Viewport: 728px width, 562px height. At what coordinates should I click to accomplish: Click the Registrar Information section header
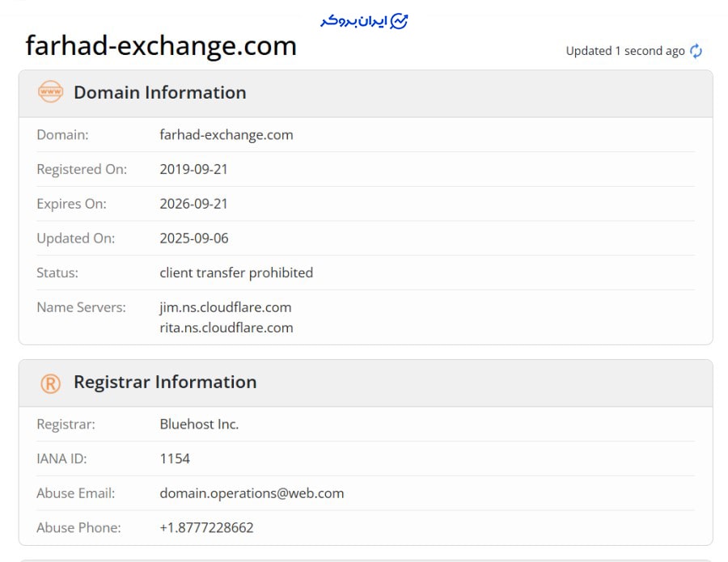[165, 382]
